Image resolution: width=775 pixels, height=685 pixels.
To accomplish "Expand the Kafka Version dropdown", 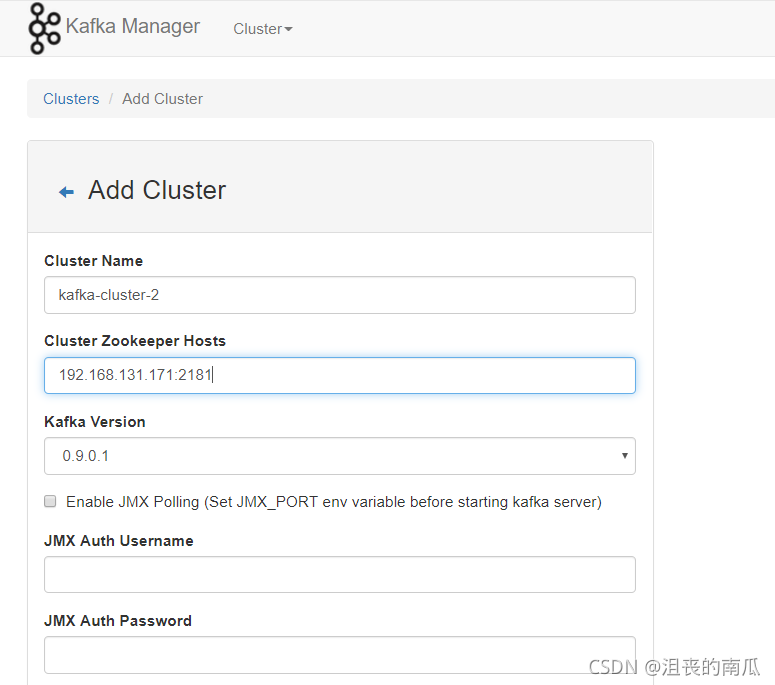I will click(340, 456).
